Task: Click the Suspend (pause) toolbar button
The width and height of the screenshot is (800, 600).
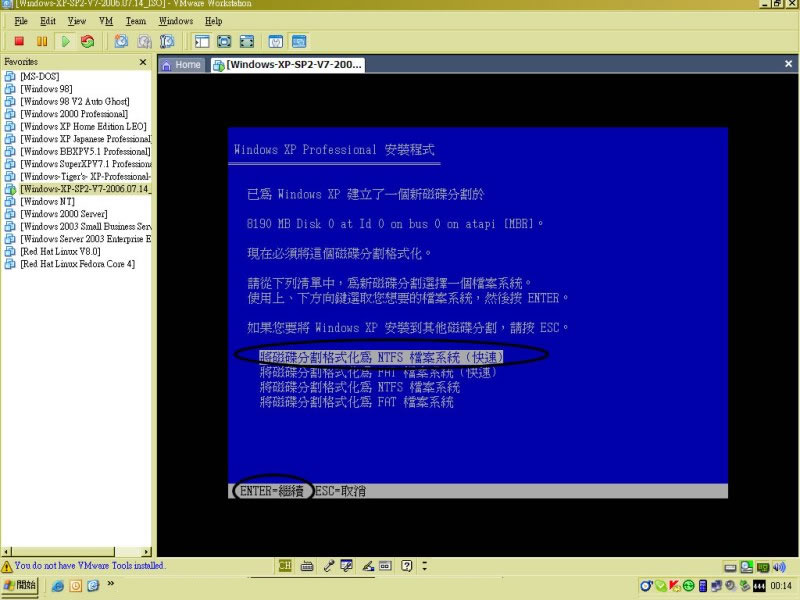Action: (x=42, y=41)
